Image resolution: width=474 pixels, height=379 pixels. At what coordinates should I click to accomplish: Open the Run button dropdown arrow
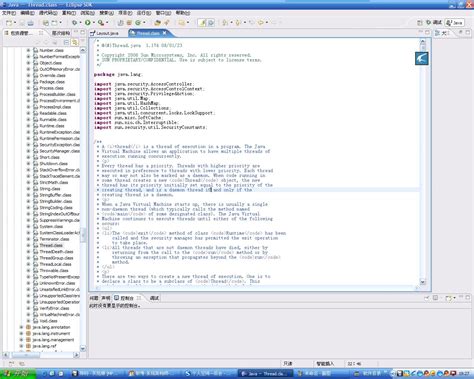coord(94,23)
